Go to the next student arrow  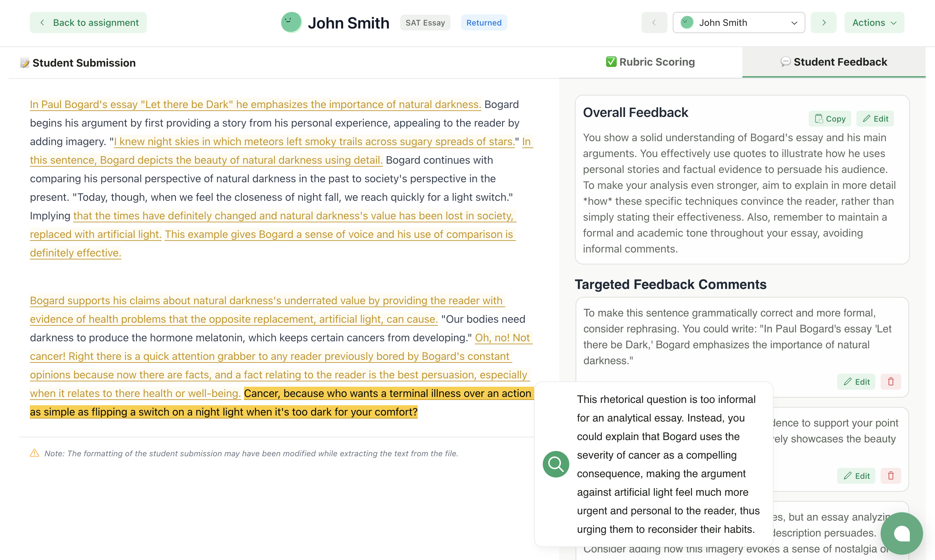pos(823,23)
